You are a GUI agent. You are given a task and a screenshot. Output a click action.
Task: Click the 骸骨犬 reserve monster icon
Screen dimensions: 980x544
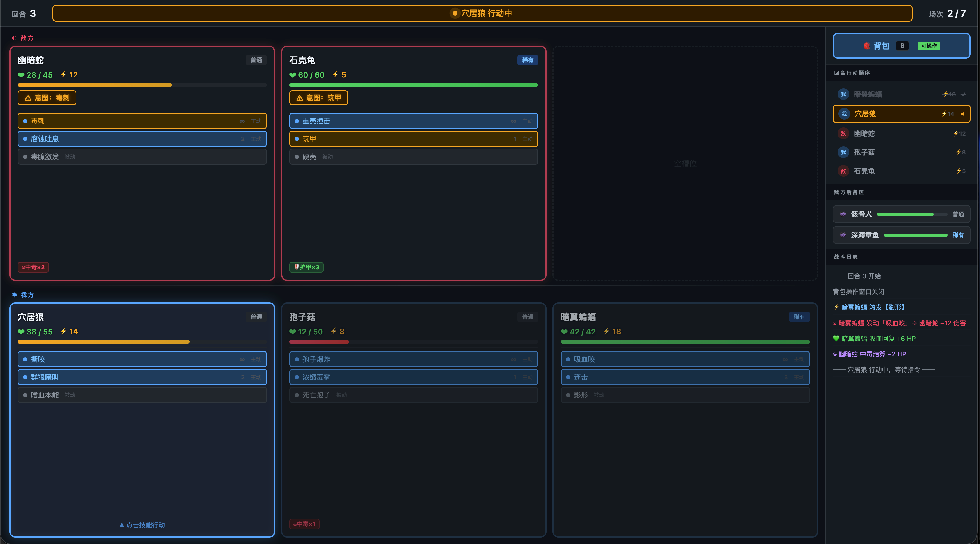pyautogui.click(x=843, y=214)
